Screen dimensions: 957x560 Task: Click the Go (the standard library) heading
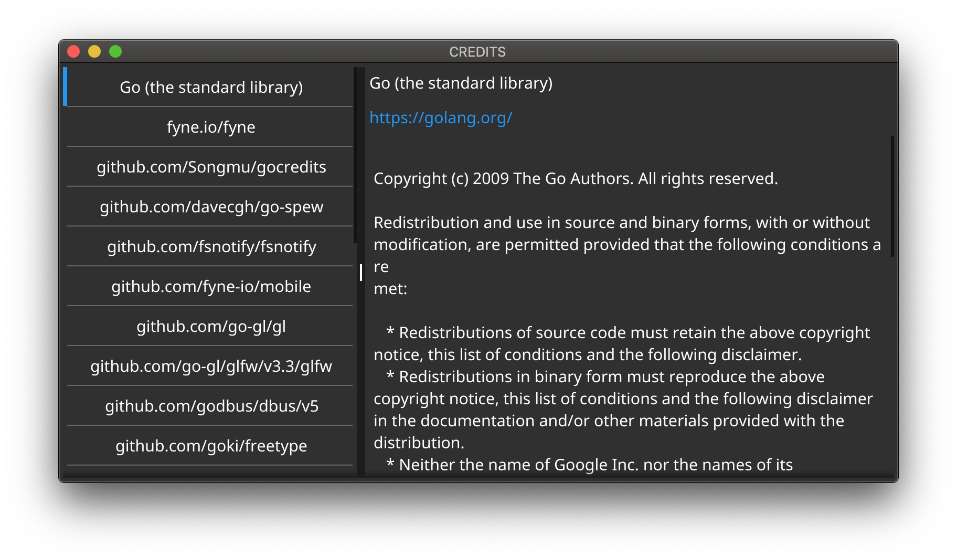pos(461,83)
